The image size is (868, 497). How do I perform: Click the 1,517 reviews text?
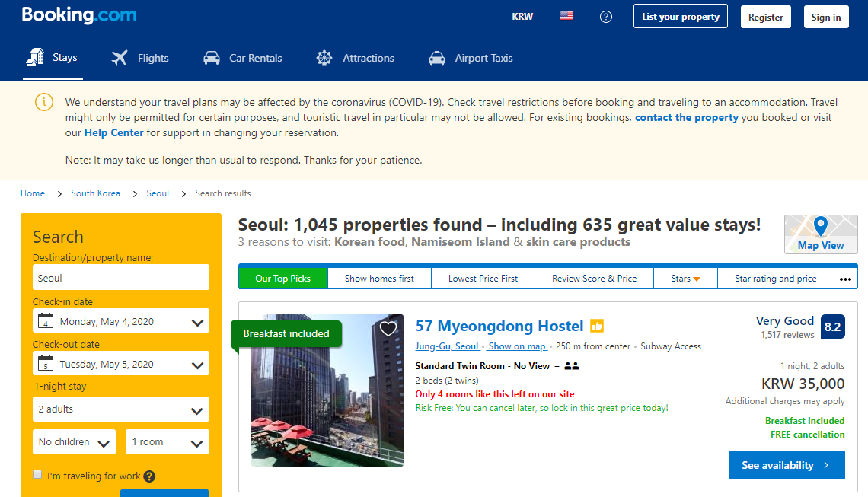tap(787, 335)
